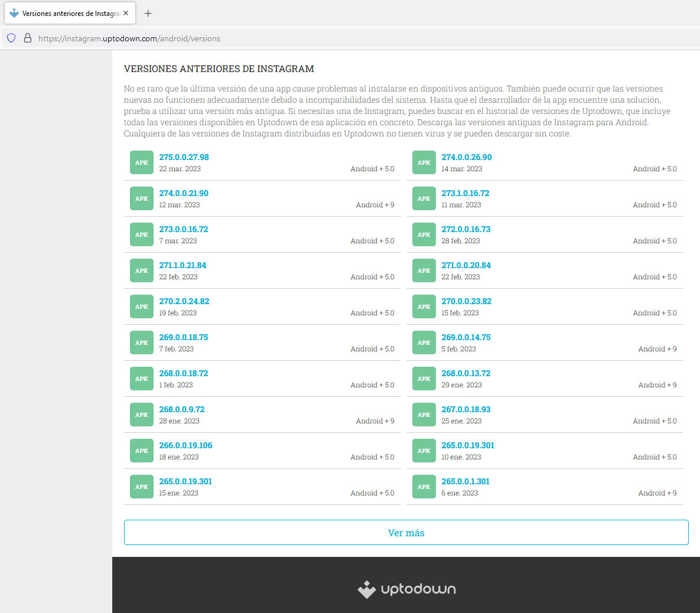The image size is (700, 613).
Task: Click the APK badge for 265.0.0.1.301
Action: pyautogui.click(x=424, y=487)
